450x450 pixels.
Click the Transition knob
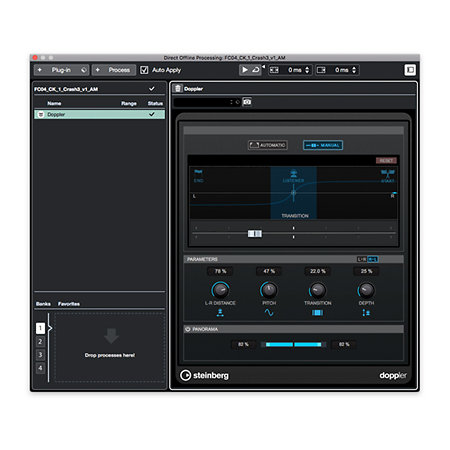(318, 290)
